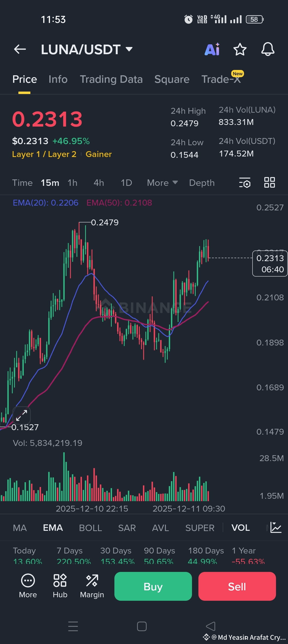Image resolution: width=288 pixels, height=644 pixels.
Task: Tap the EMA(50) legend value
Action: (x=119, y=203)
